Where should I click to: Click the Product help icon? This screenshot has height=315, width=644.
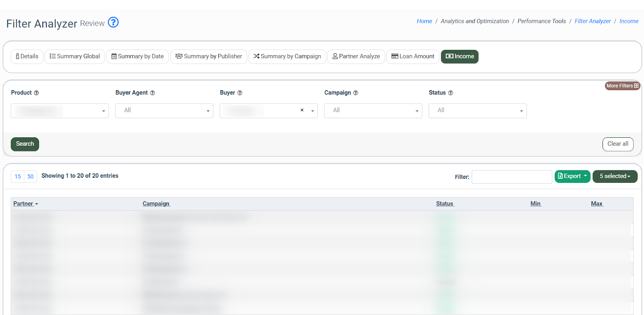pos(36,93)
